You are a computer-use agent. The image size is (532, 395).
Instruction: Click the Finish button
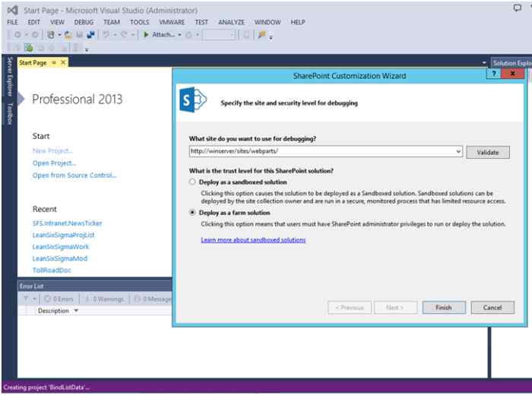click(443, 308)
